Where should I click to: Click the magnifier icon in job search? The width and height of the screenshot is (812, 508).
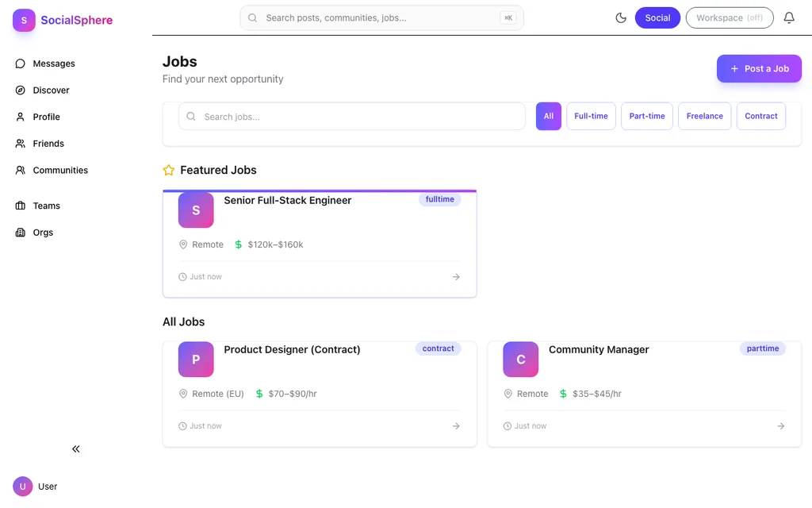point(191,116)
